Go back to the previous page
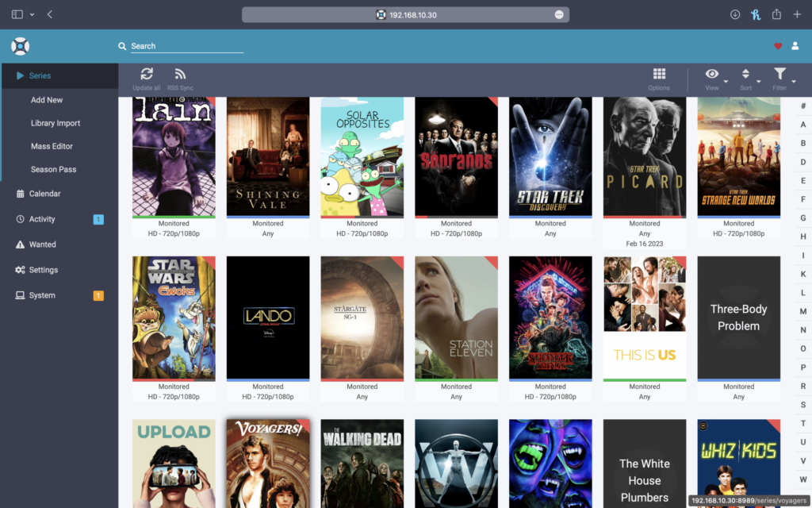 pyautogui.click(x=50, y=14)
